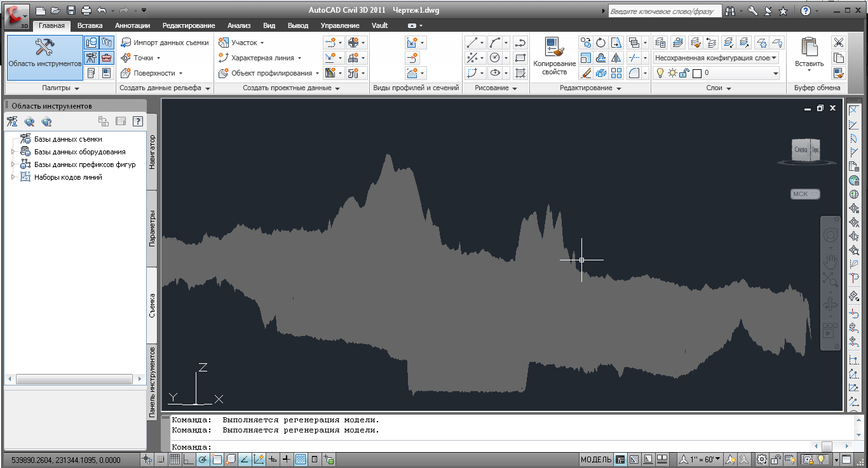Viewport: 868px width, 468px height.
Task: Switch to the Аннотации ribbon tab
Action: pyautogui.click(x=132, y=25)
